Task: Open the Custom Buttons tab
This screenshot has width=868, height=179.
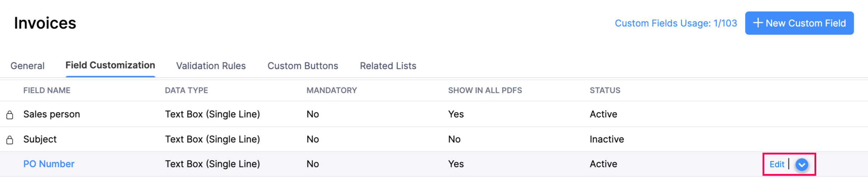Action: tap(303, 66)
